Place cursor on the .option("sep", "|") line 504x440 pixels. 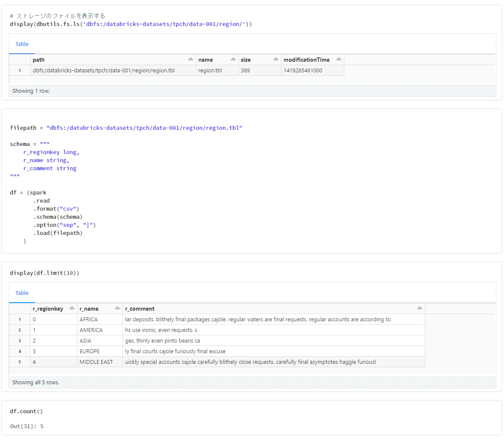(65, 225)
